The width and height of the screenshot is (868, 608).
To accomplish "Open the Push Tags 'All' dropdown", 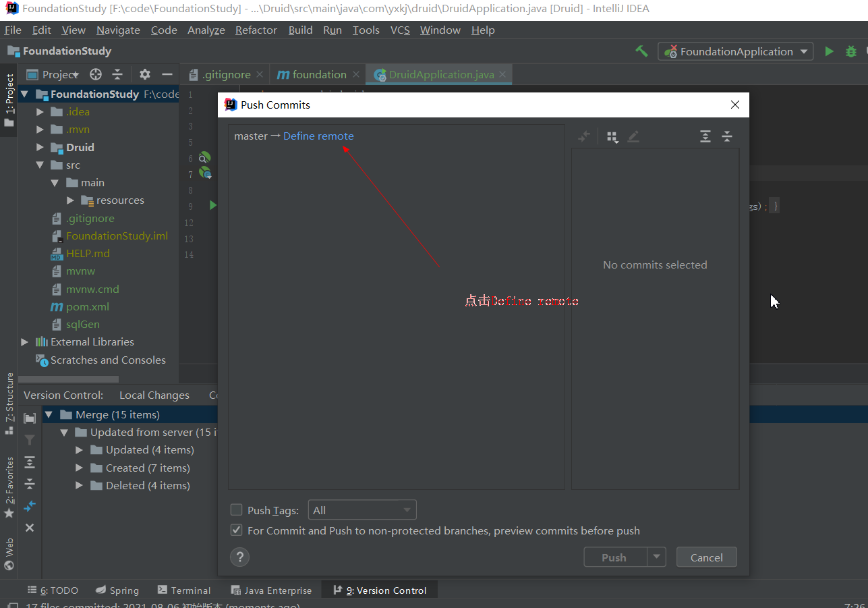I will [362, 510].
